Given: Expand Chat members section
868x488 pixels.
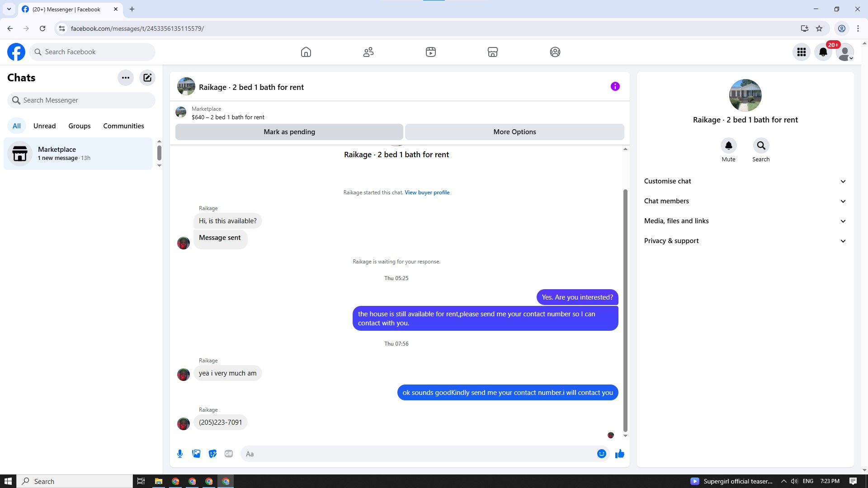Looking at the screenshot, I should click(745, 201).
